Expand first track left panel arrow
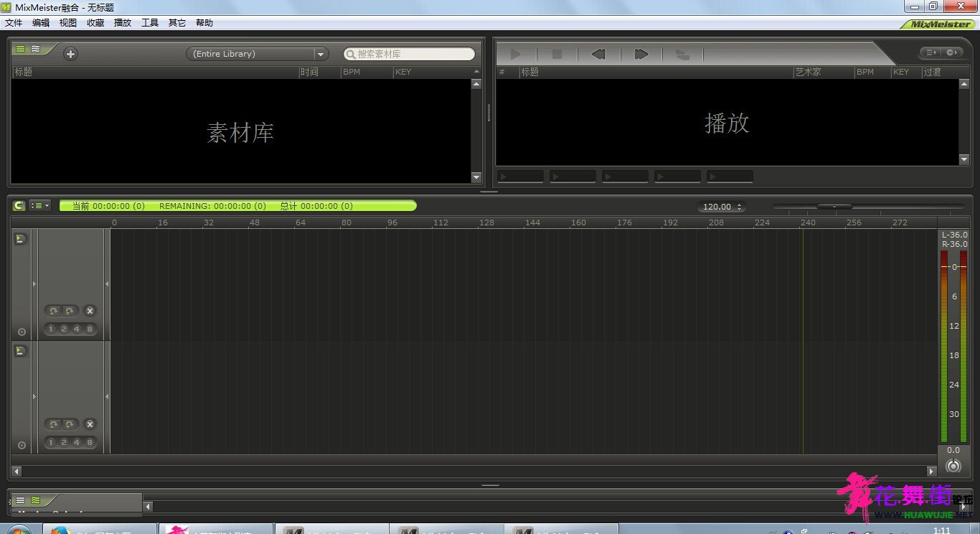This screenshot has width=980, height=534. [34, 284]
